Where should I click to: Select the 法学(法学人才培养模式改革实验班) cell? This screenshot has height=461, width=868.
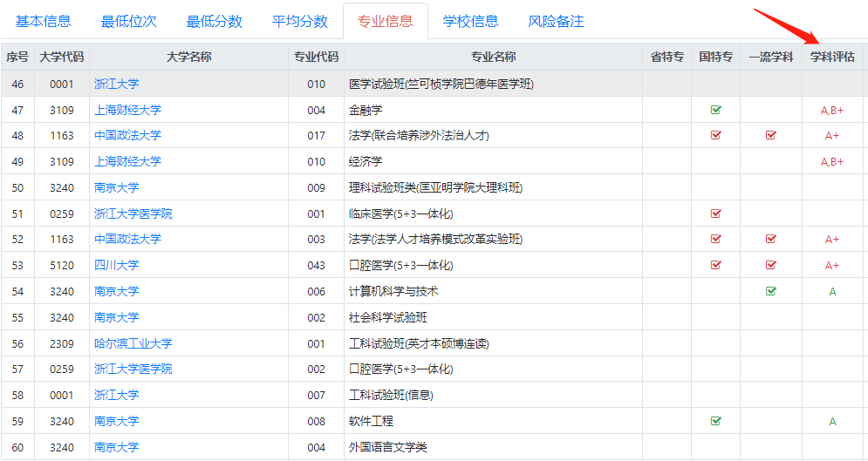pyautogui.click(x=493, y=239)
